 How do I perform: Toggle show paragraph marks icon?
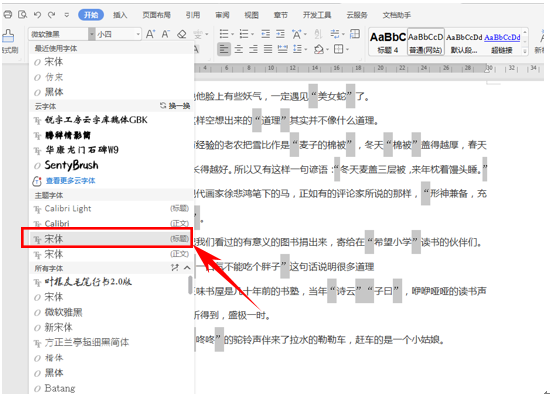pos(335,34)
